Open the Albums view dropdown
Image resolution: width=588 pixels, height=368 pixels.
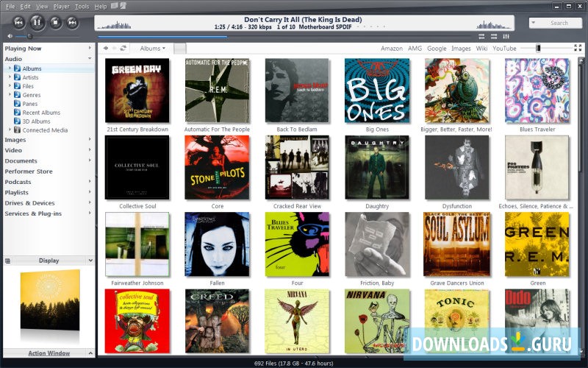point(153,49)
